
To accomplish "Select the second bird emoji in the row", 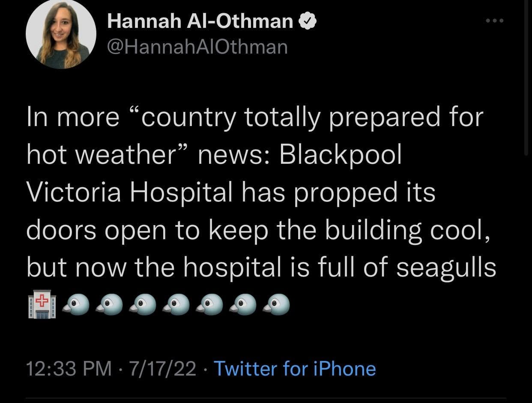I will pyautogui.click(x=109, y=305).
